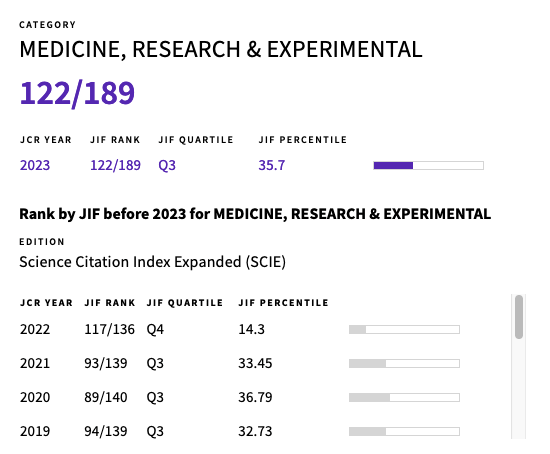Click the Q4 quartile cell for 2022
The width and height of the screenshot is (550, 454).
coord(155,329)
